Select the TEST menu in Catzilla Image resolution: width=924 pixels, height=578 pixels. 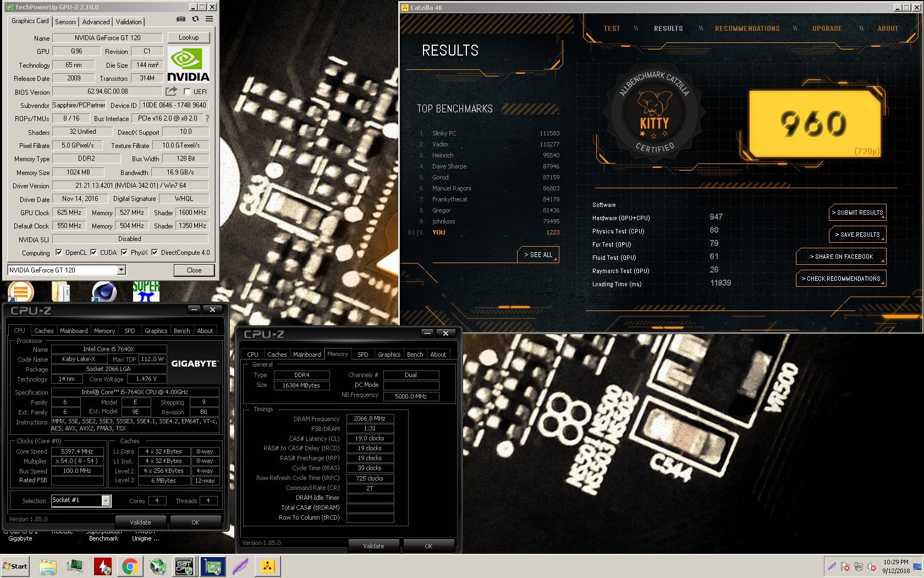(x=612, y=29)
